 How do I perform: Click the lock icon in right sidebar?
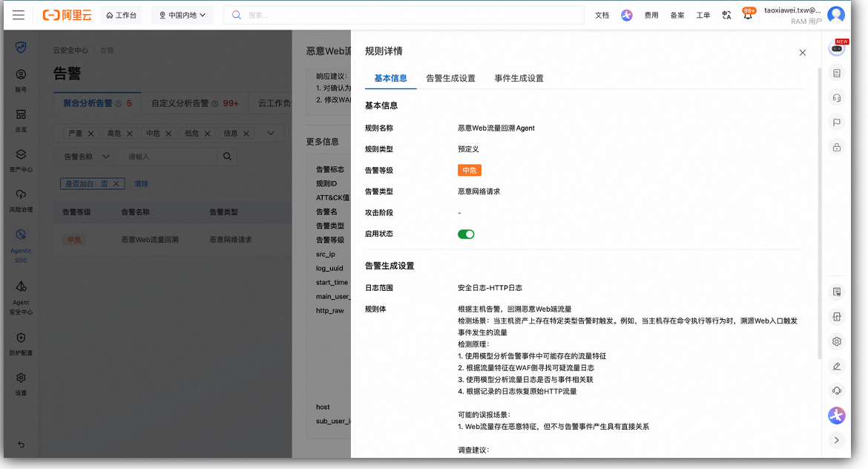(x=837, y=147)
